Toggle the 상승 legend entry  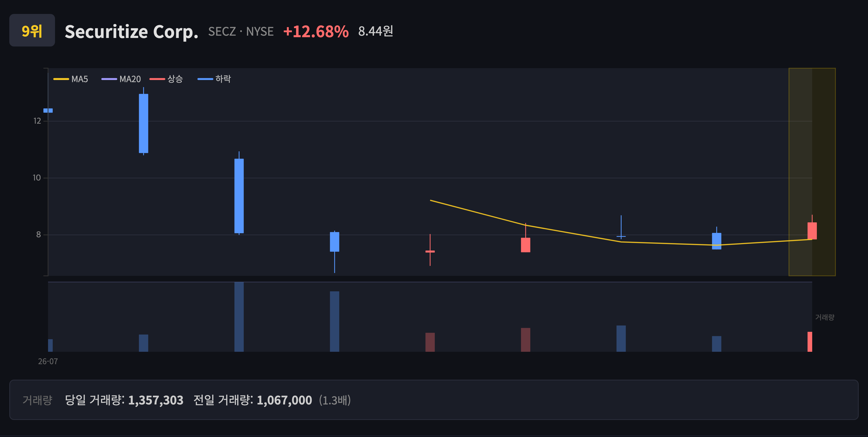166,79
